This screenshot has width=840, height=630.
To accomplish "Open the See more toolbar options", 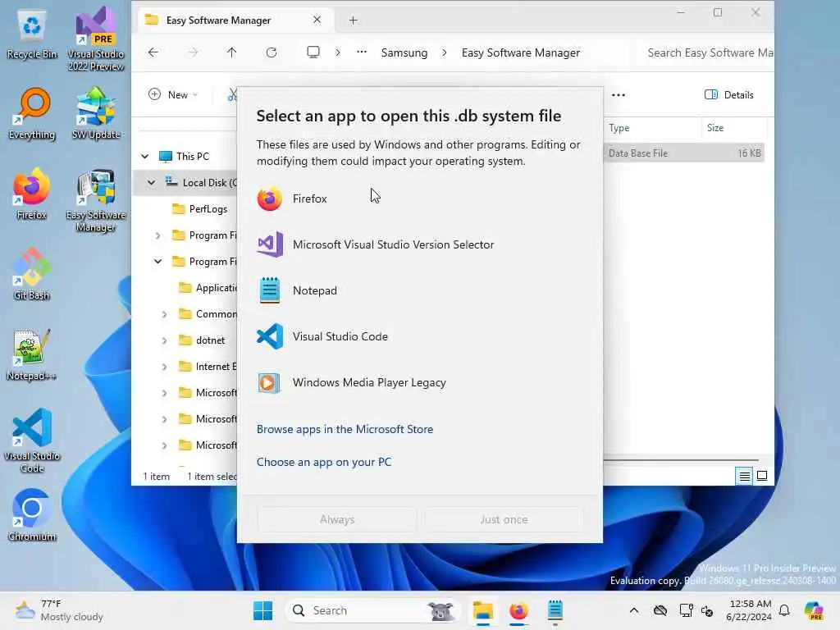I will (619, 95).
